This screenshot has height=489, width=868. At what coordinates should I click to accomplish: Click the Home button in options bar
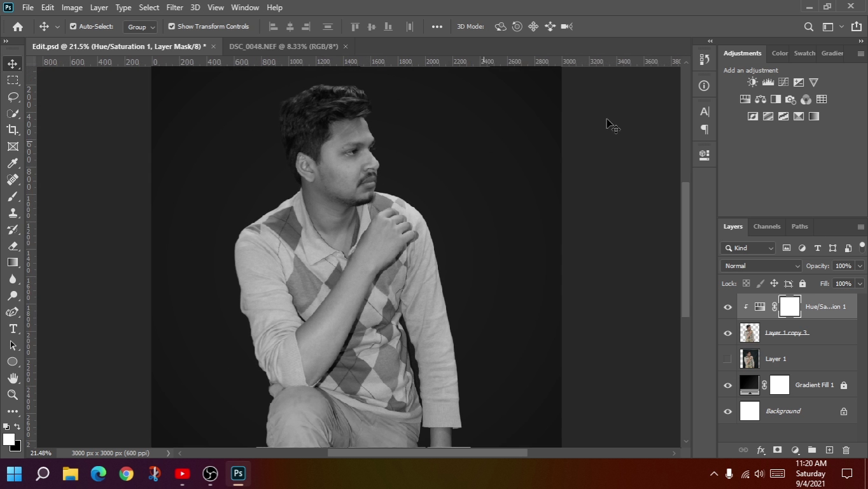(x=18, y=27)
